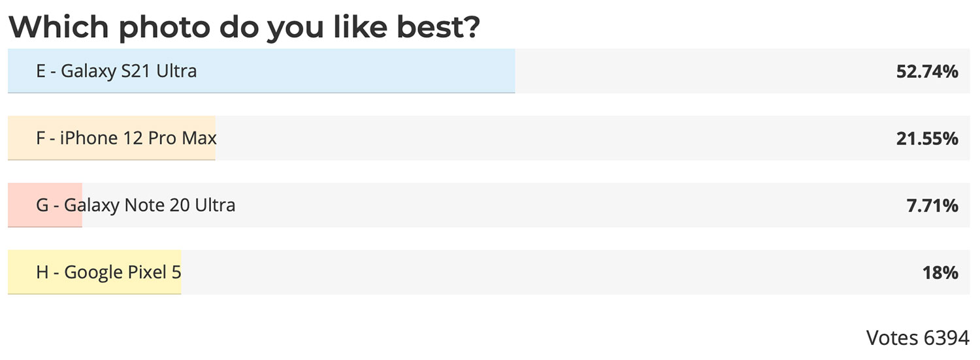Click the yellow Google Pixel 5 bar

(x=95, y=272)
